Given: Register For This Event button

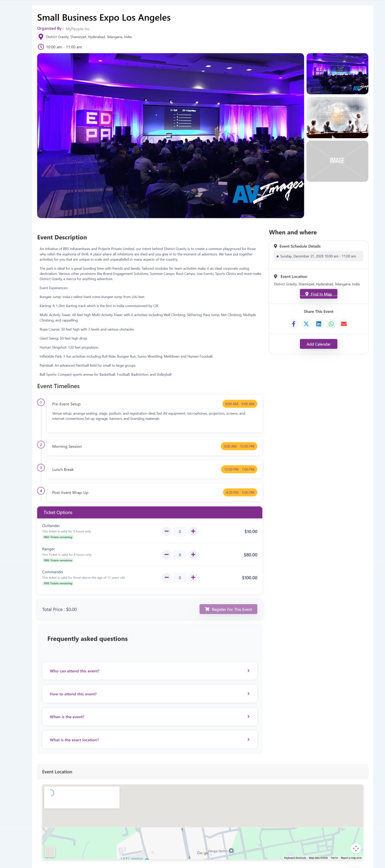Looking at the screenshot, I should [228, 609].
